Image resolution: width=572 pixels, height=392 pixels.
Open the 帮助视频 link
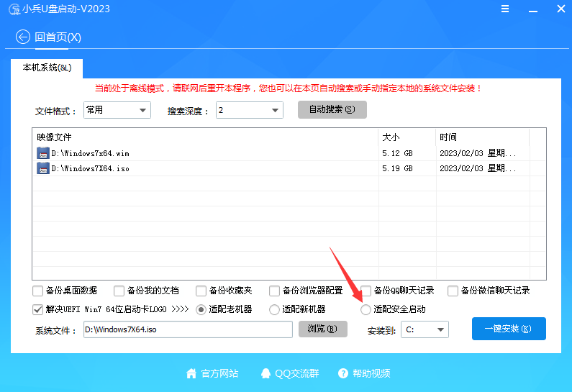pyautogui.click(x=371, y=373)
